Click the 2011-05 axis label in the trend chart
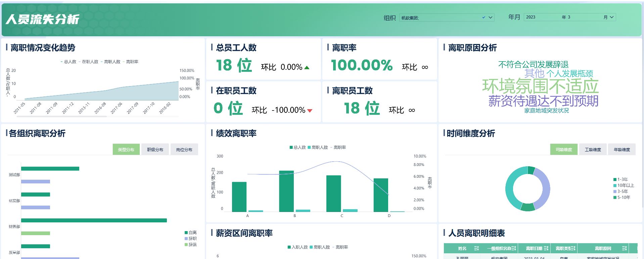This screenshot has height=259, width=644. [19, 108]
